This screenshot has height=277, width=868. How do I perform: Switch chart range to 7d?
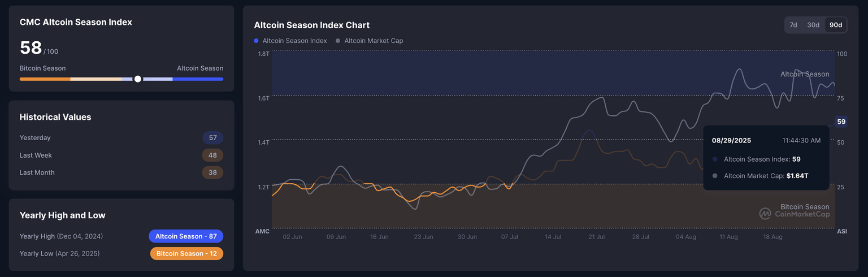[793, 25]
